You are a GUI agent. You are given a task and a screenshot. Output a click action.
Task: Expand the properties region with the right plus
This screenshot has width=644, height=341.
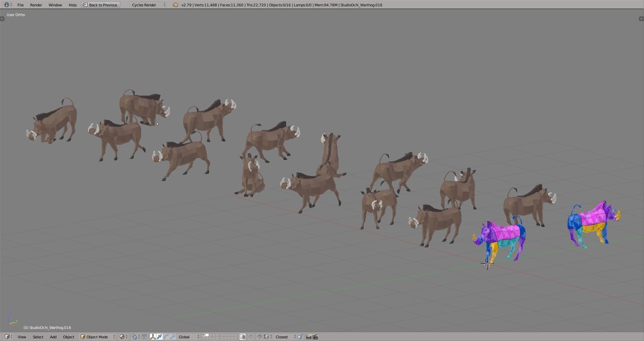tap(641, 19)
